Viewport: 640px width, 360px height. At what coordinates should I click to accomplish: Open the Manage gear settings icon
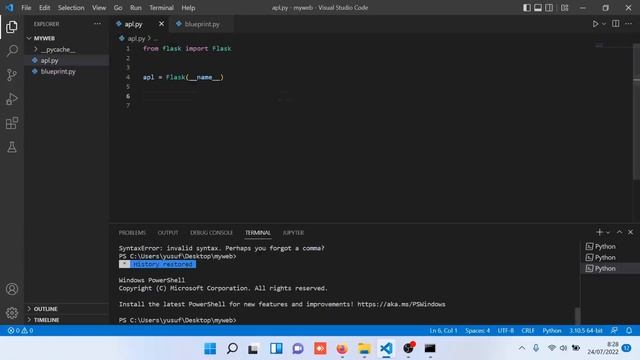12,313
